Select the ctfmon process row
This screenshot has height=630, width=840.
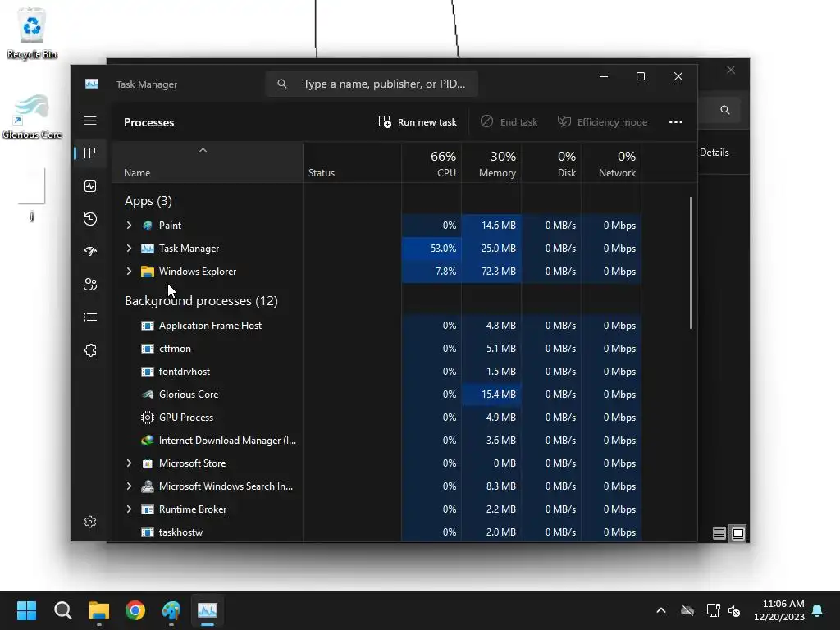377,349
